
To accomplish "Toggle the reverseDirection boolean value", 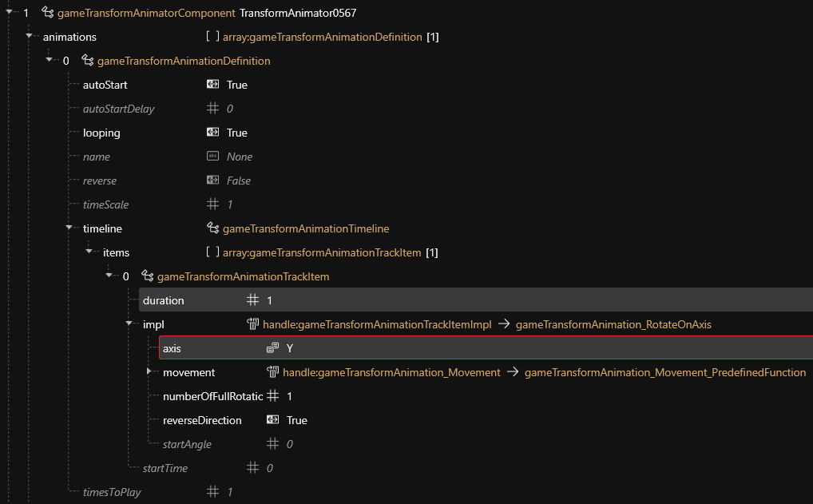I will point(296,420).
